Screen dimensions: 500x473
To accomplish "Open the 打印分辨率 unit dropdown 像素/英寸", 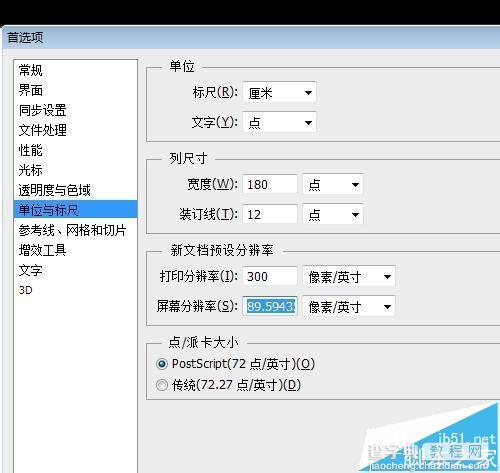I will click(x=349, y=276).
